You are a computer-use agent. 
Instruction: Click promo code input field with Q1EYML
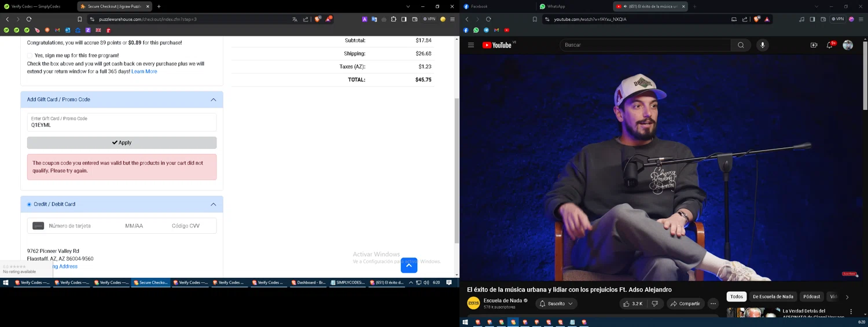coord(122,122)
